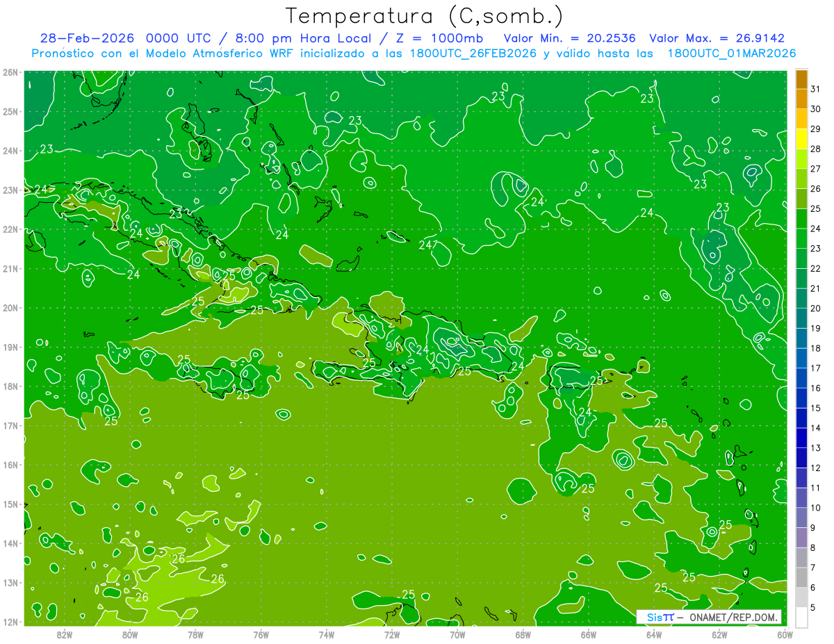The width and height of the screenshot is (834, 644).
Task: Click the '20N' latitude axis label
Action: point(10,308)
